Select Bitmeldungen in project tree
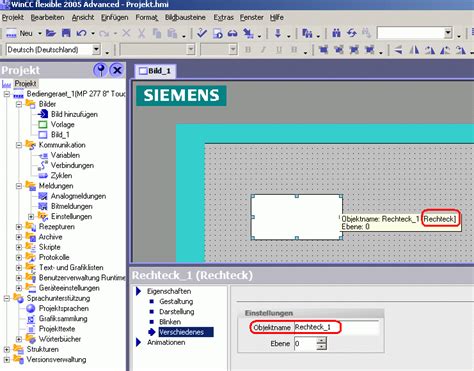The height and width of the screenshot is (371, 474). pos(71,207)
